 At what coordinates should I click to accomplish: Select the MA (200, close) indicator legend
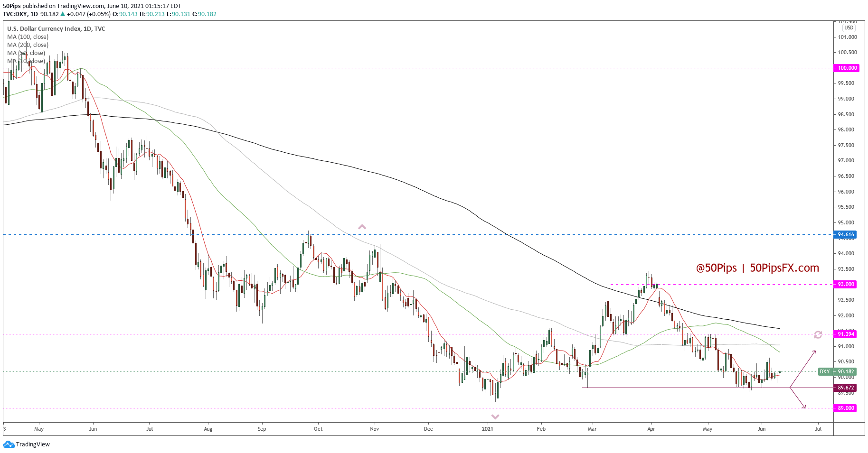[x=28, y=45]
